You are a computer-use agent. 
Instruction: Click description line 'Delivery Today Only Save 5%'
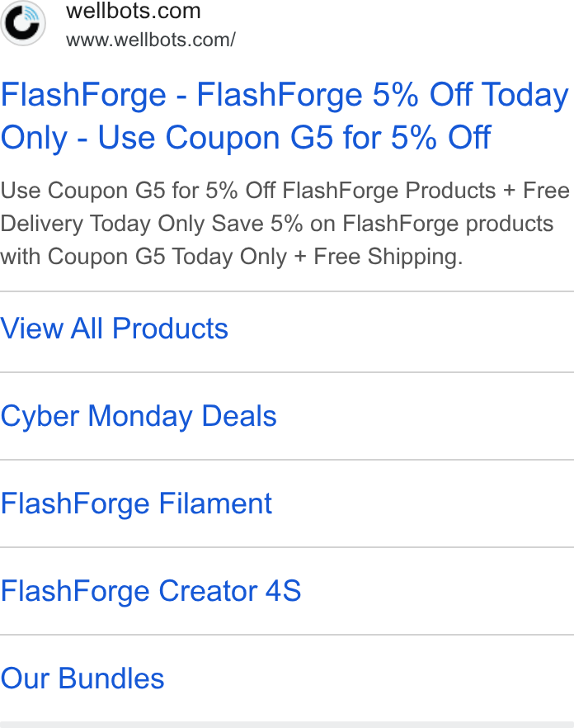(x=151, y=224)
